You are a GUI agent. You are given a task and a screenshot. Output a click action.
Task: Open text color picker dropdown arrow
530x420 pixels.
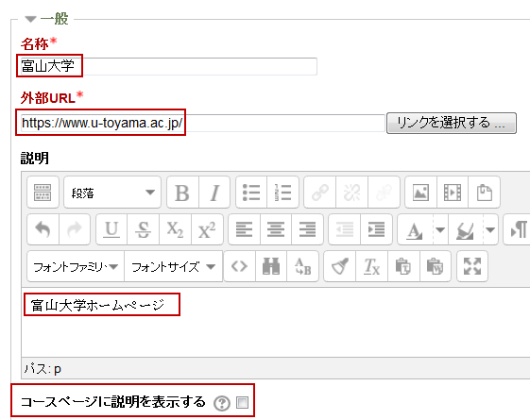click(440, 229)
